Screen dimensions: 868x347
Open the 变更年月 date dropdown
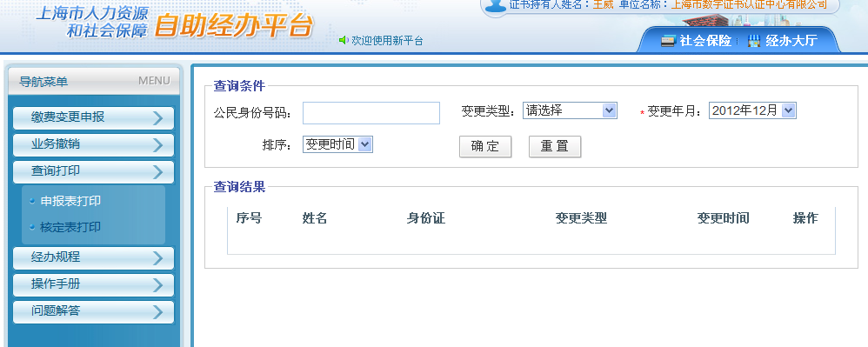tap(752, 110)
